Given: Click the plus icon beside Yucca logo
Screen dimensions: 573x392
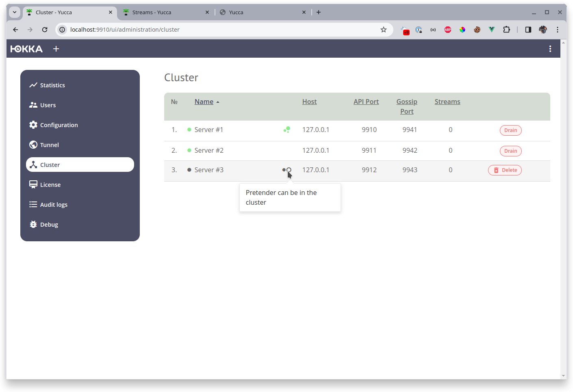Looking at the screenshot, I should tap(56, 49).
